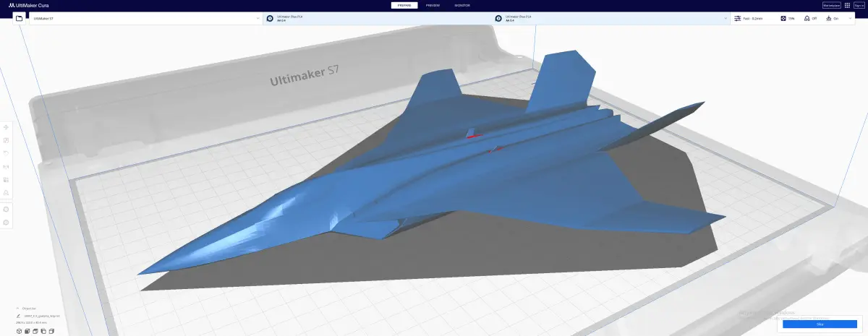Screen dimensions: 868x336
Task: Select the Rotate tool in left toolbar
Action: [x=6, y=153]
